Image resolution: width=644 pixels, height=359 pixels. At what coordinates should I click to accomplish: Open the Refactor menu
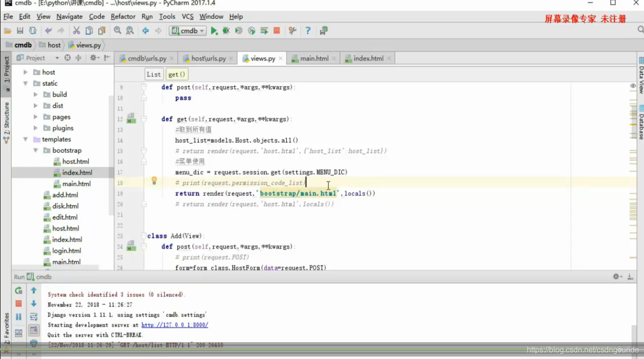point(123,16)
